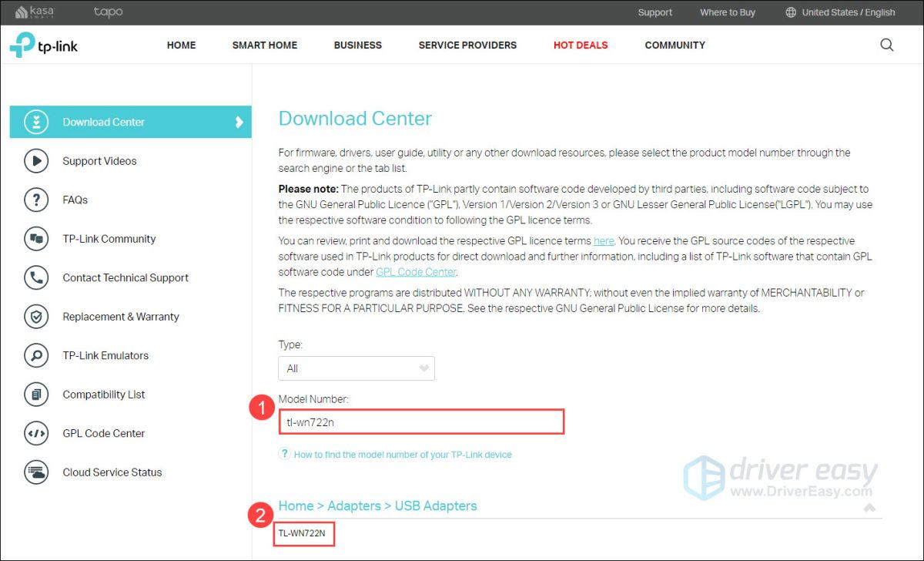Open the BUSINESS menu
This screenshot has width=924, height=561.
pyautogui.click(x=358, y=45)
